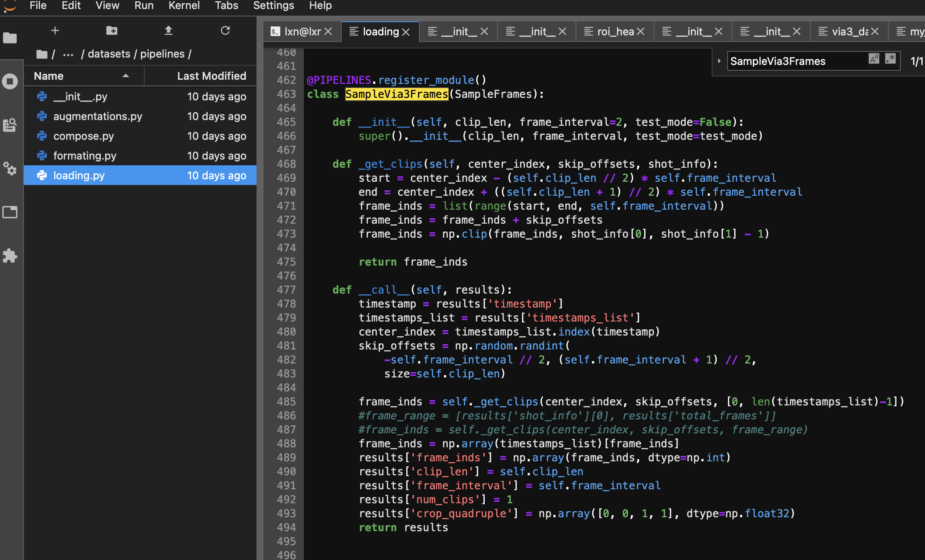This screenshot has width=925, height=560.
Task: Close the lxn@lxr terminal tab
Action: point(328,32)
